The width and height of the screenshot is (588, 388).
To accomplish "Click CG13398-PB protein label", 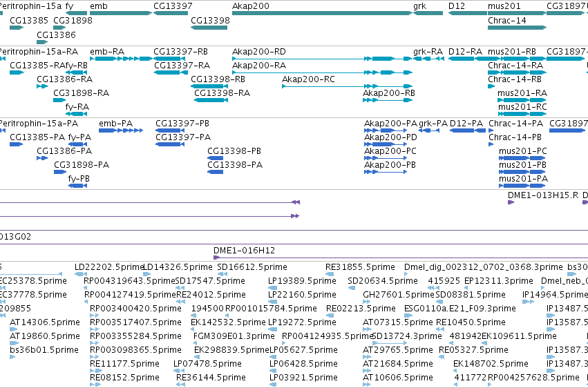I will pos(234,151).
